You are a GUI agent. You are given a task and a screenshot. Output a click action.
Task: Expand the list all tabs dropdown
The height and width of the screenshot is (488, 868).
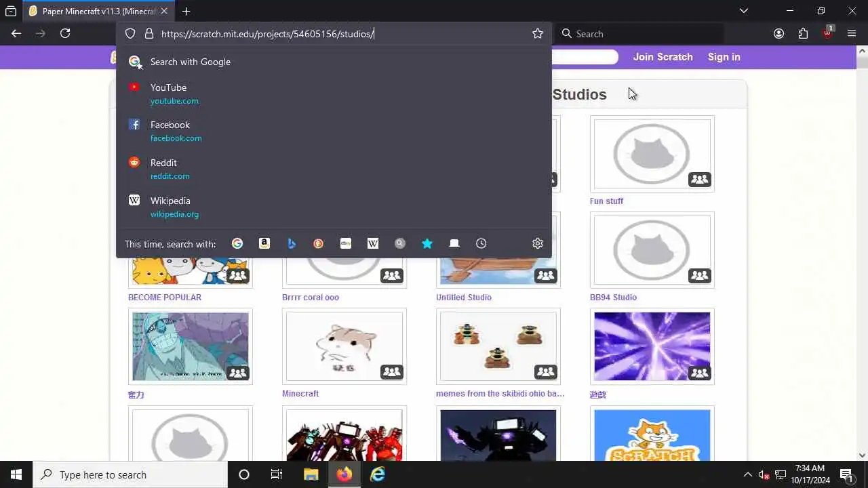[744, 11]
